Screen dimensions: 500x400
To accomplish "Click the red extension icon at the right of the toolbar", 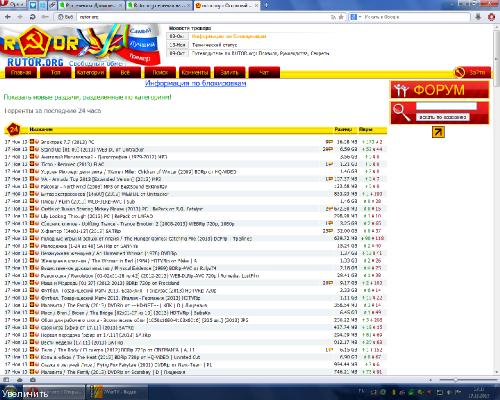I will coord(492,17).
